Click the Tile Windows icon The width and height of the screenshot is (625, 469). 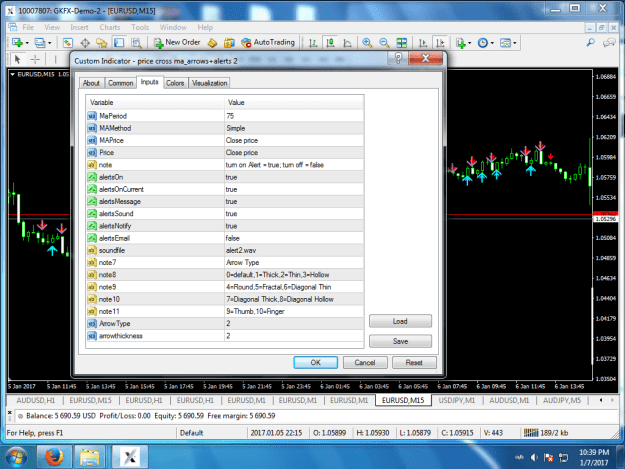pos(402,43)
